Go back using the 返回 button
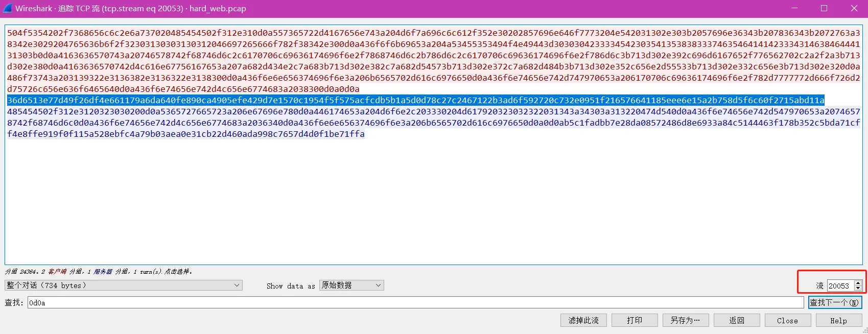 point(737,320)
